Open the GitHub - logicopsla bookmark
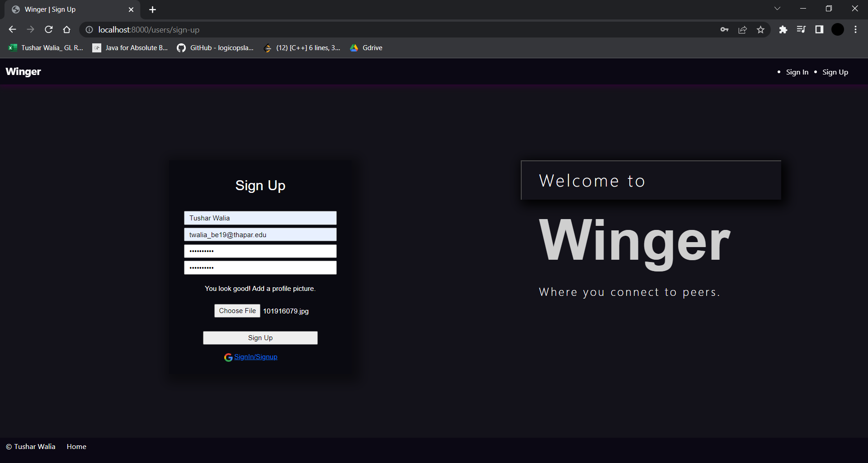 [x=215, y=47]
